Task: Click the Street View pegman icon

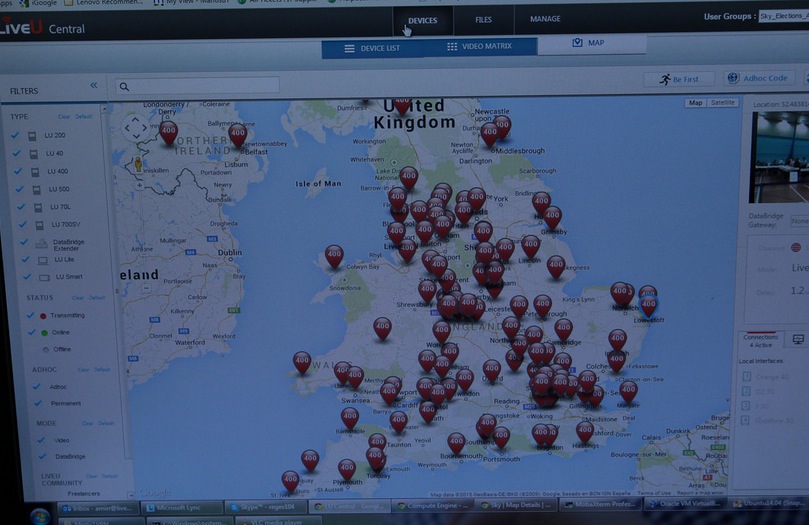Action: [x=138, y=165]
